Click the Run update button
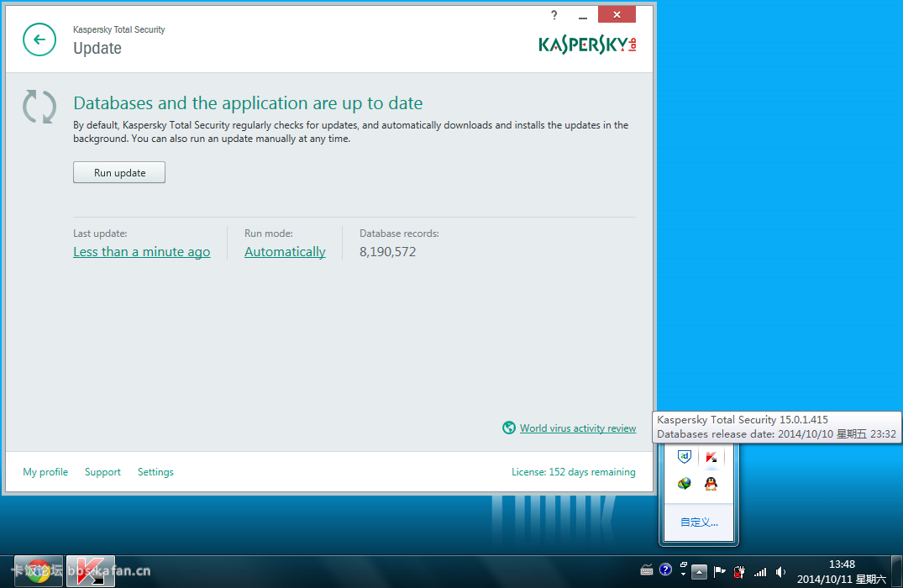 click(x=119, y=173)
